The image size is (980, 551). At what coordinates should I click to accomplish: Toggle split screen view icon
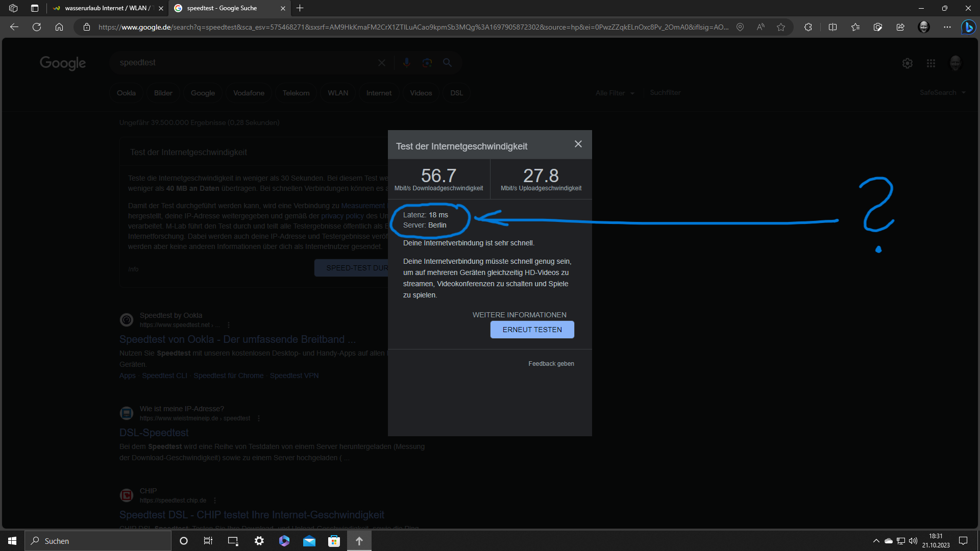[x=832, y=27]
